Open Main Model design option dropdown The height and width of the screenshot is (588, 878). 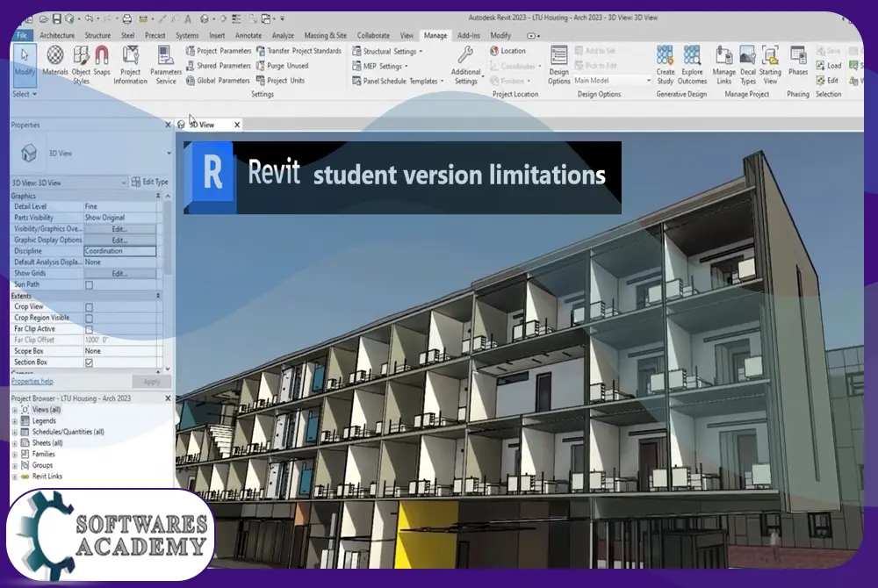(x=613, y=81)
